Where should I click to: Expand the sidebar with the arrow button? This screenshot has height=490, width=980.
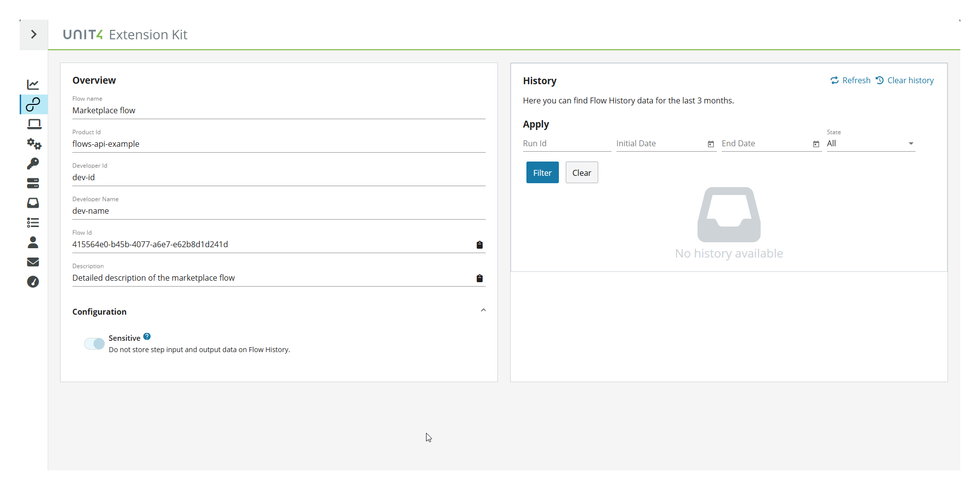click(33, 34)
